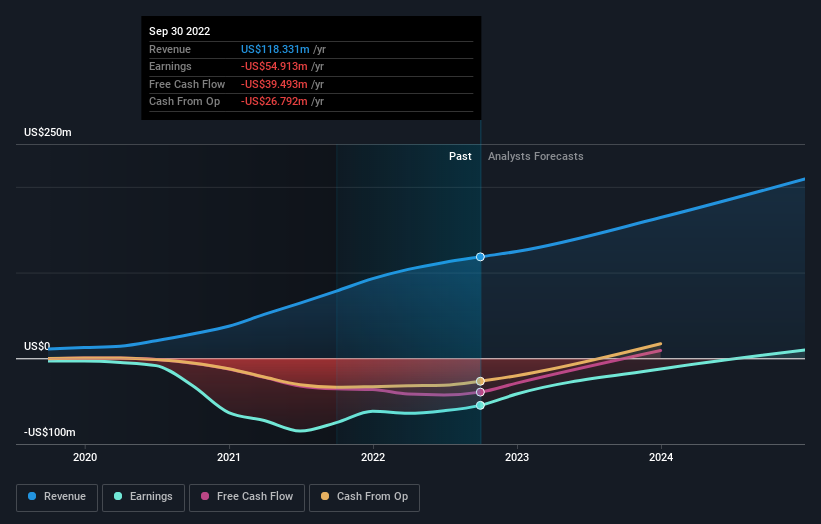Click the Analysts Forecasts label
The height and width of the screenshot is (524, 821).
[x=536, y=157]
